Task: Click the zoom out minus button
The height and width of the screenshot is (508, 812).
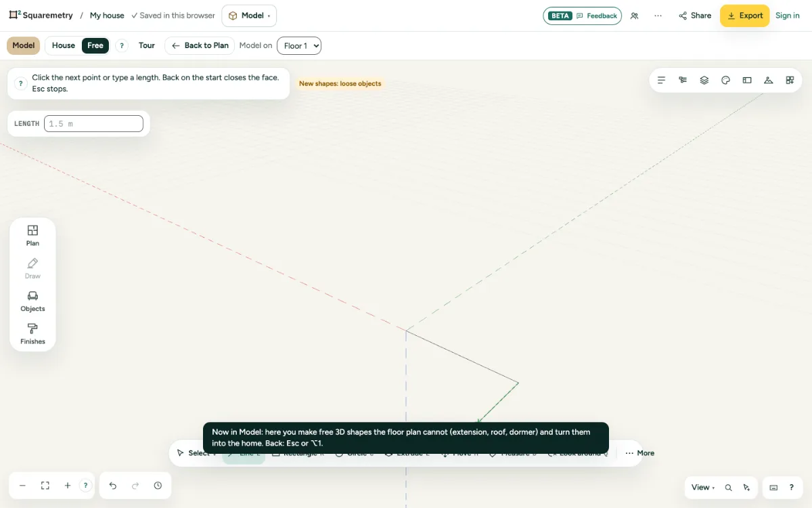Action: (22, 486)
